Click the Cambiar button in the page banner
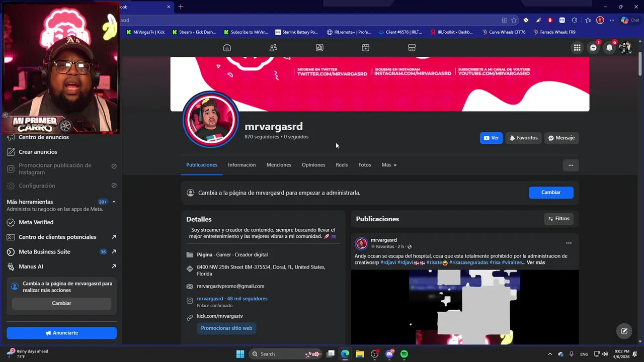This screenshot has width=644, height=362. (551, 193)
